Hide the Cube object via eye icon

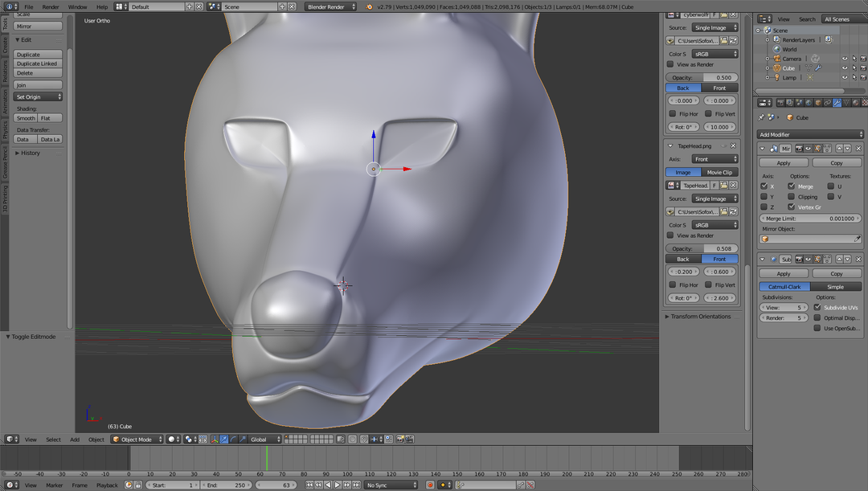click(845, 68)
